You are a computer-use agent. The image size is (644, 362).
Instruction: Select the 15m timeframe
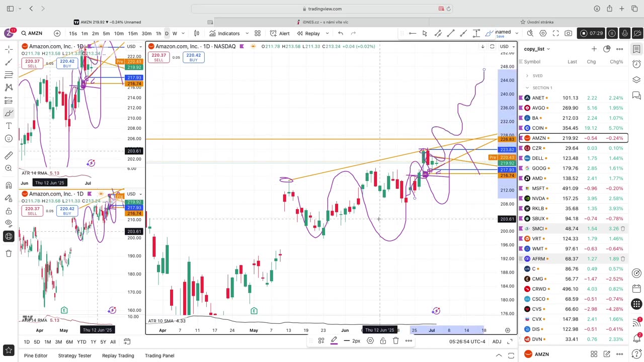point(132,33)
